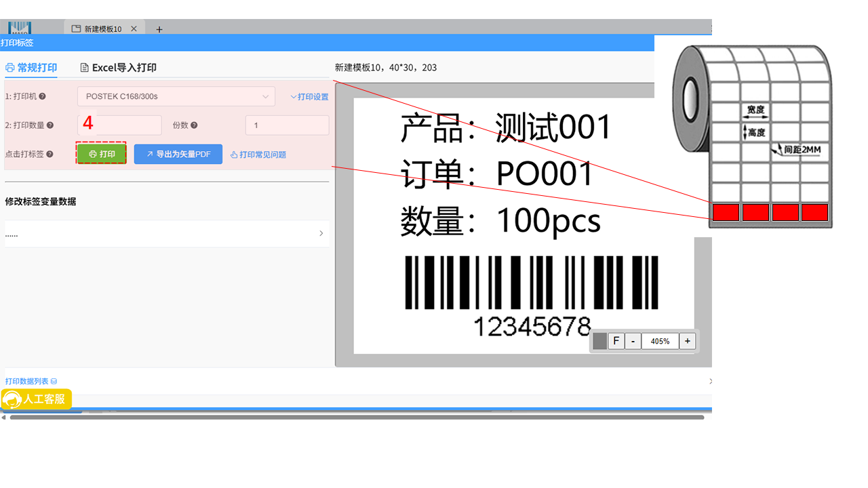Expand 打印设置 options
Viewport: 868px width, 488px height.
309,97
